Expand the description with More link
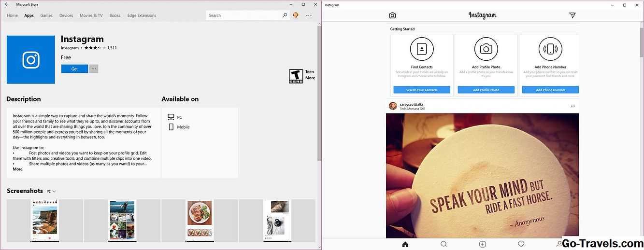Screen dimensions: 644x250 coord(17,169)
